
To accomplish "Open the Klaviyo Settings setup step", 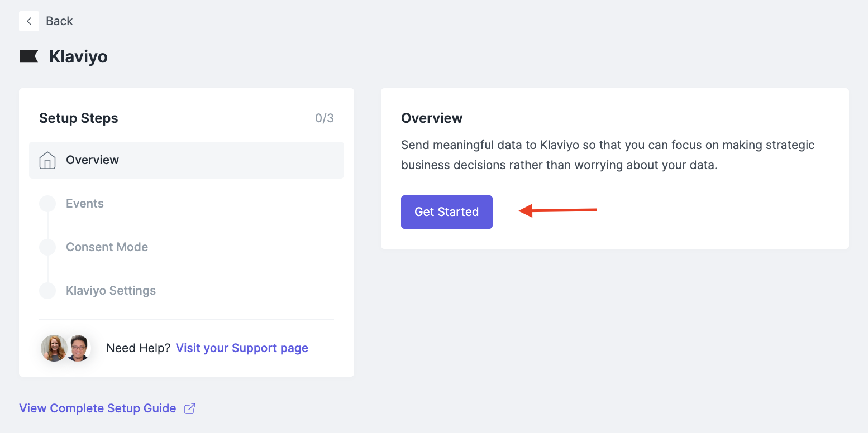I will (x=111, y=291).
